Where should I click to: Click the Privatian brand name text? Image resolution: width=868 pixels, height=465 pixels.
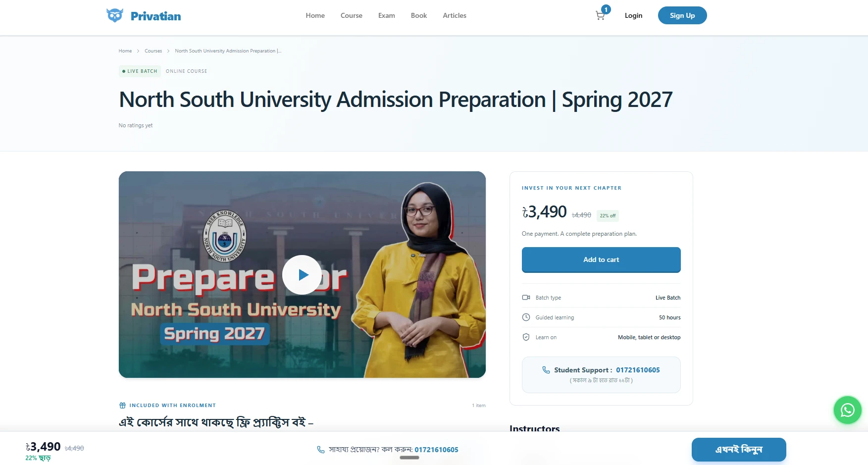tap(155, 16)
